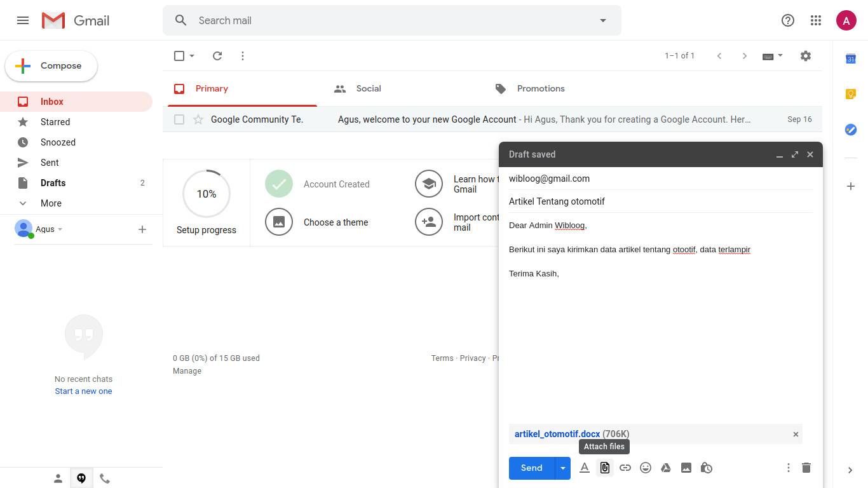The height and width of the screenshot is (488, 868).
Task: Open the More options three-dot menu above inbox
Action: point(243,56)
